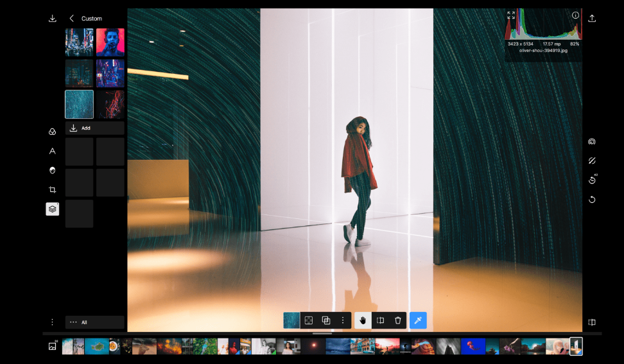Select the crop tool
624x364 pixels.
(x=52, y=190)
